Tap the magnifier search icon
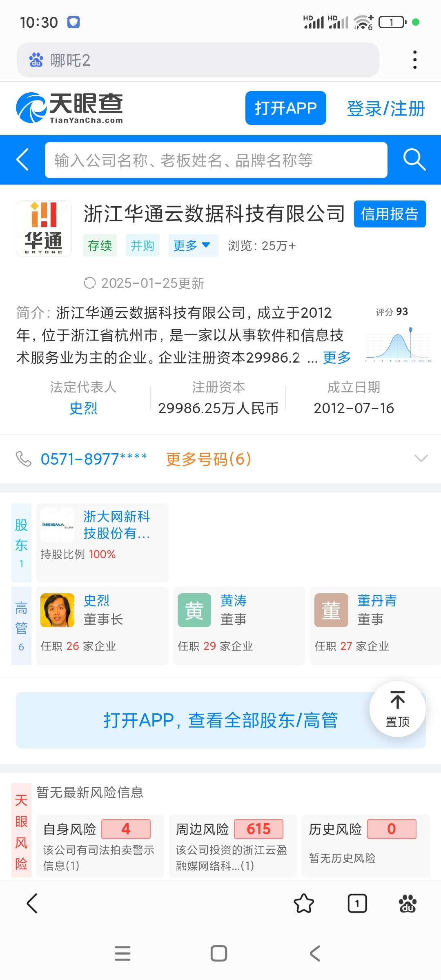 pos(414,160)
